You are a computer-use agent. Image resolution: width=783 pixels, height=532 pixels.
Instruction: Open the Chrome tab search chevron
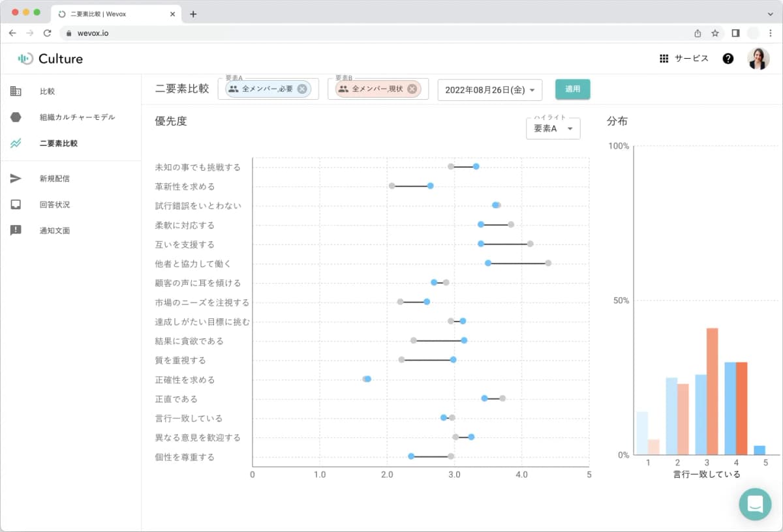[x=770, y=14]
